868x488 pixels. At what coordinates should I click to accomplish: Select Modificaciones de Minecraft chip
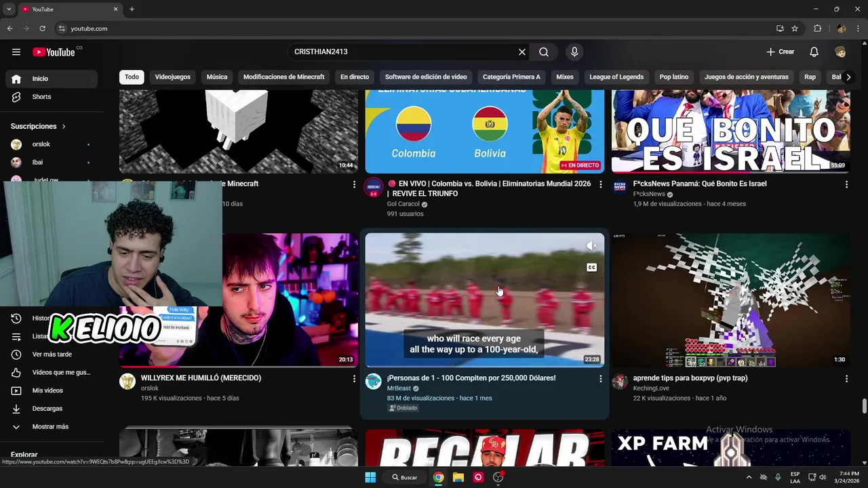point(283,77)
